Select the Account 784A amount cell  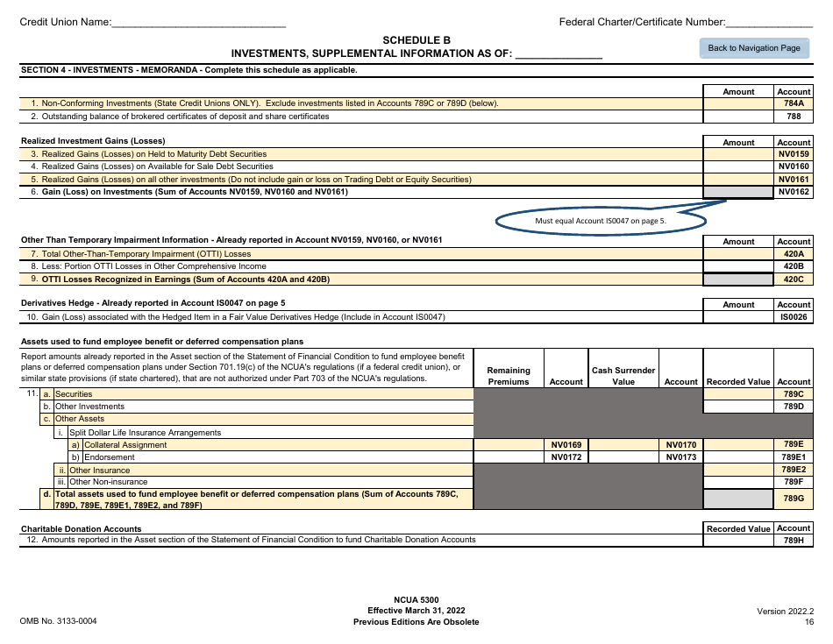tap(737, 103)
